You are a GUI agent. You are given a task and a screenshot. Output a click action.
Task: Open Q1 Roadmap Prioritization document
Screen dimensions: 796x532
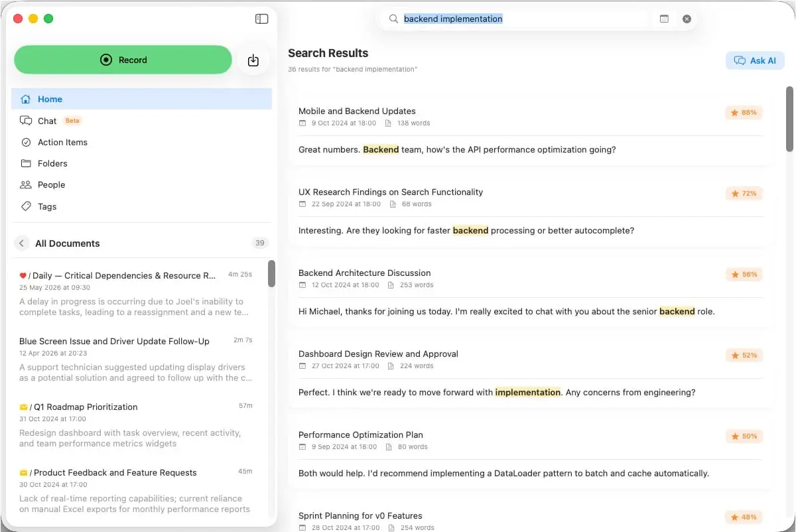136,423
